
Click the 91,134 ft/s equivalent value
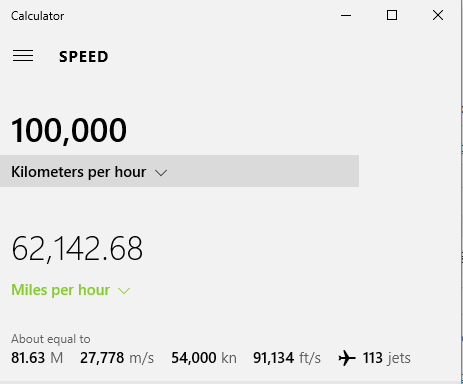pyautogui.click(x=287, y=358)
